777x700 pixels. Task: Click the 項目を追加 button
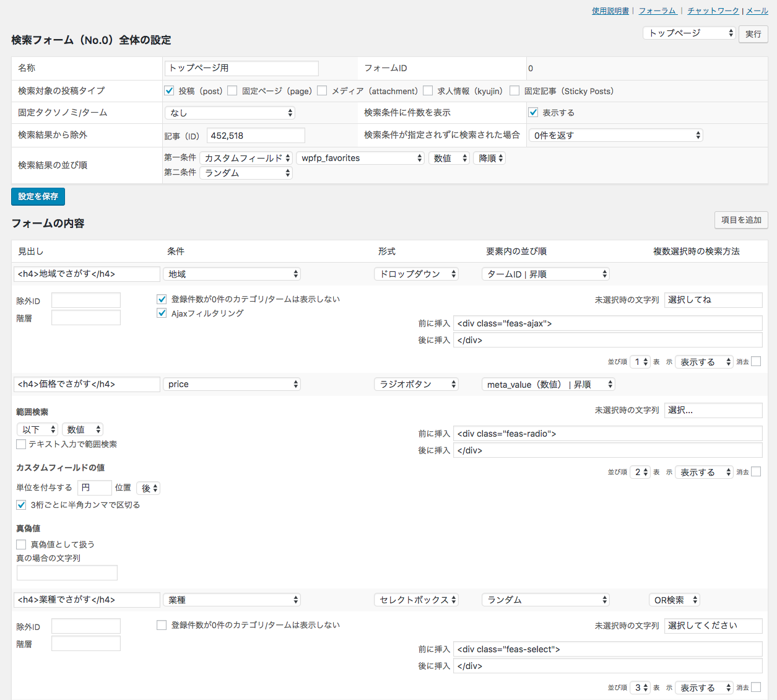click(x=740, y=220)
